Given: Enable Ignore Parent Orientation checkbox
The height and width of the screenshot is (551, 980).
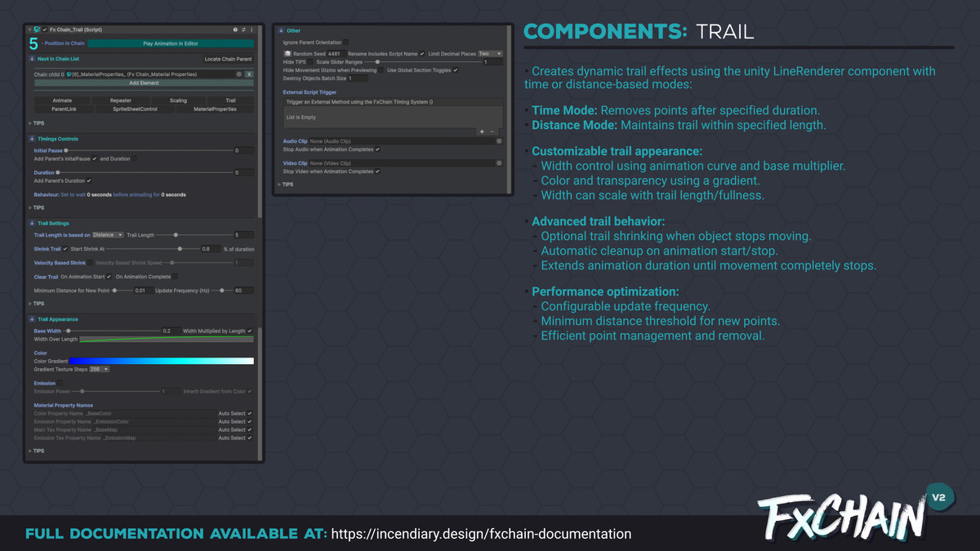Looking at the screenshot, I should coord(345,42).
